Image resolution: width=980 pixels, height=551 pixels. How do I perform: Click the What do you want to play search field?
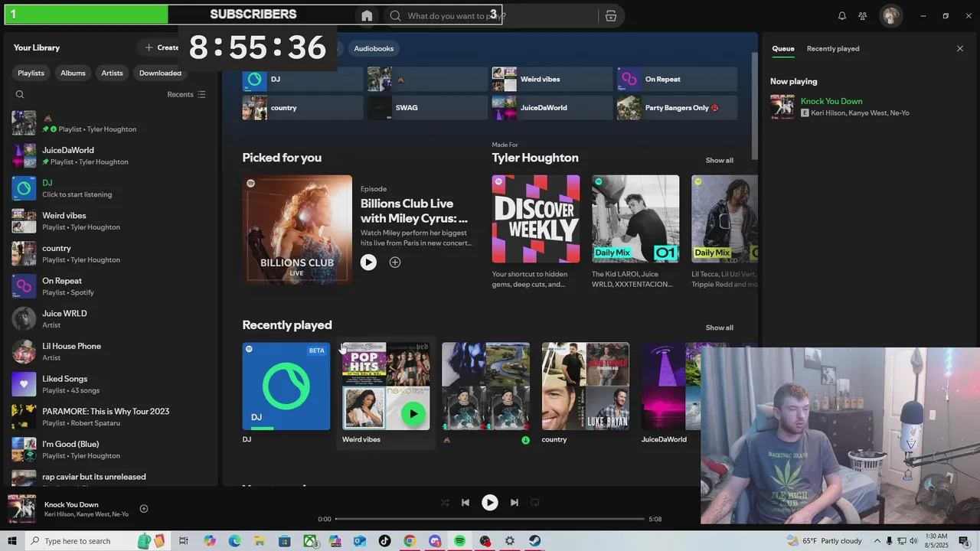pyautogui.click(x=490, y=15)
